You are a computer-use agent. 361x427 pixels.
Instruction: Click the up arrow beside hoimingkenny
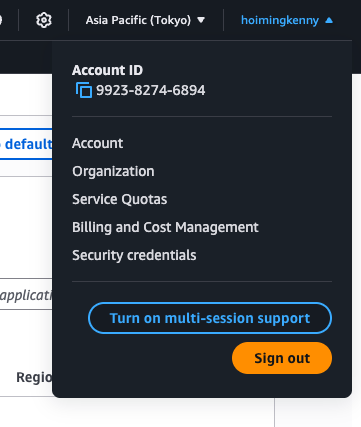[329, 20]
